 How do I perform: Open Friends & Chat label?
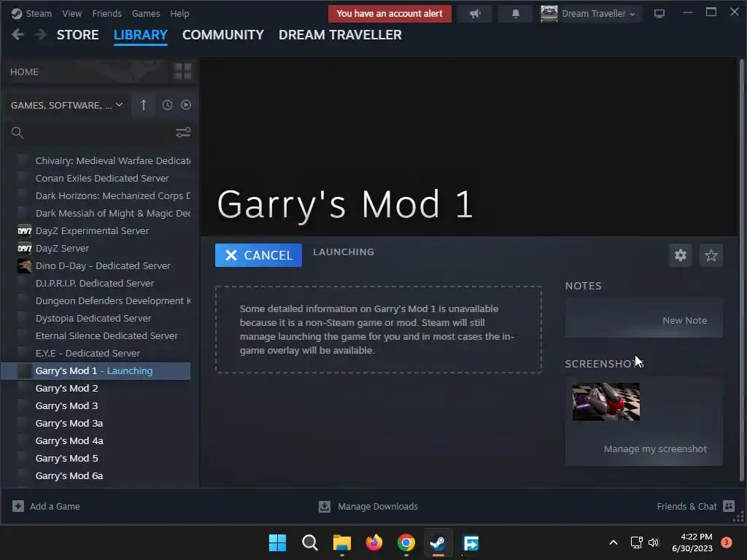pos(686,506)
